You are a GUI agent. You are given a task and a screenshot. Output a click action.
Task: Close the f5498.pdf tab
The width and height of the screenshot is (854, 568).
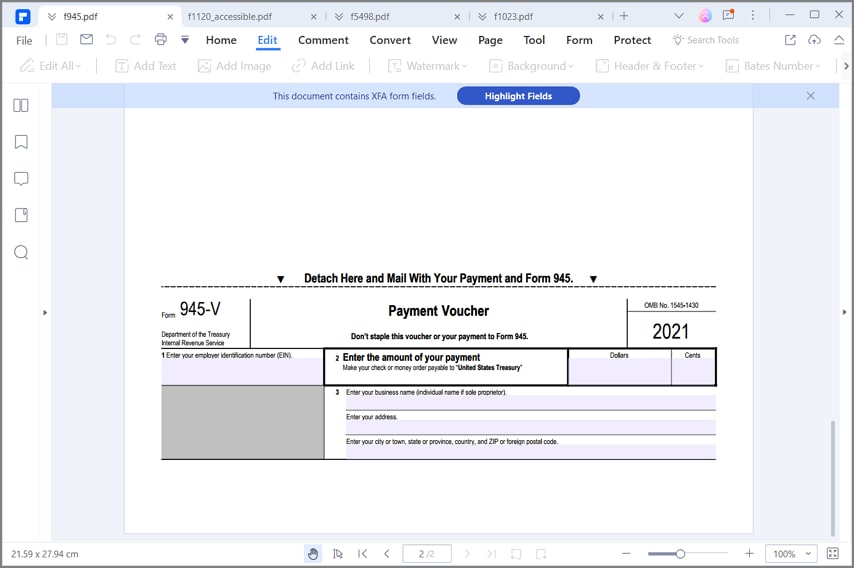point(457,17)
